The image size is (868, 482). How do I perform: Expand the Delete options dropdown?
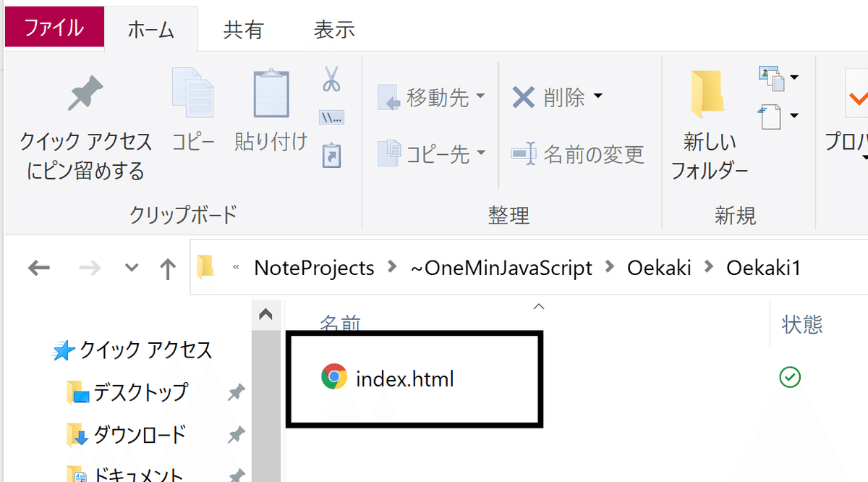pyautogui.click(x=597, y=96)
